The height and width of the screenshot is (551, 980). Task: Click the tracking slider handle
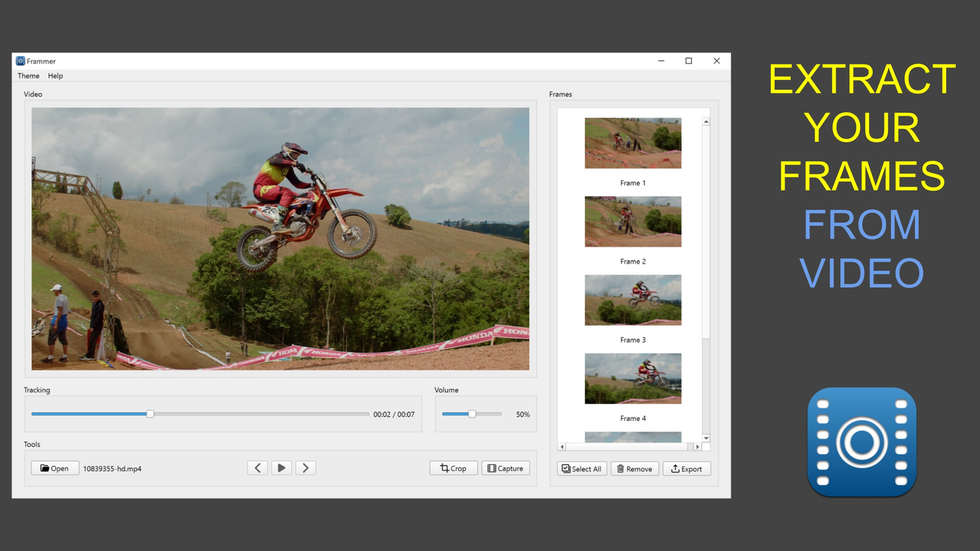pos(150,414)
